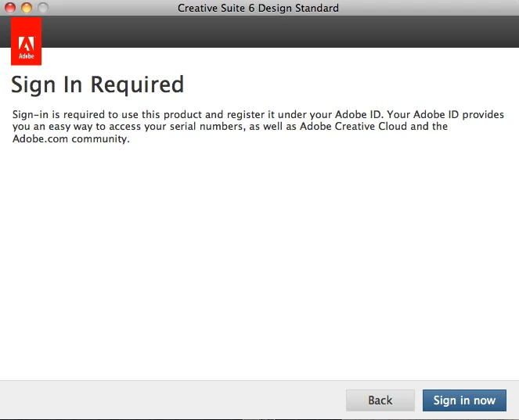Click the "Adobe.com community" text
This screenshot has width=519, height=420.
coord(68,139)
